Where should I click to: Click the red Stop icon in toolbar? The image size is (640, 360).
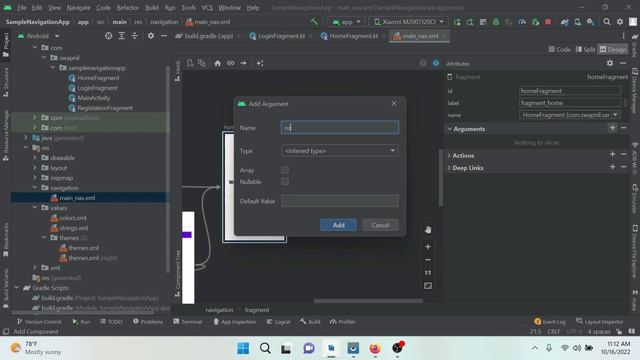[x=548, y=22]
